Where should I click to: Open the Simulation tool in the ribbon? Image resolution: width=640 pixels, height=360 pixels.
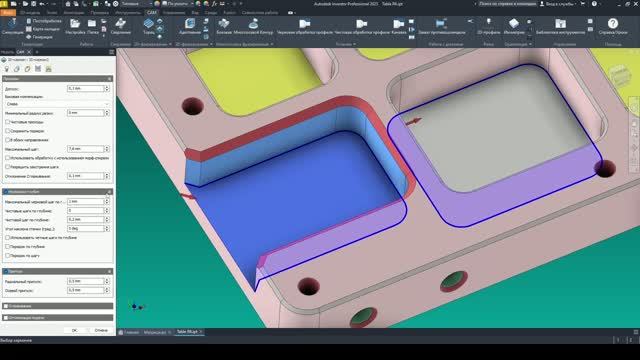coord(12,26)
